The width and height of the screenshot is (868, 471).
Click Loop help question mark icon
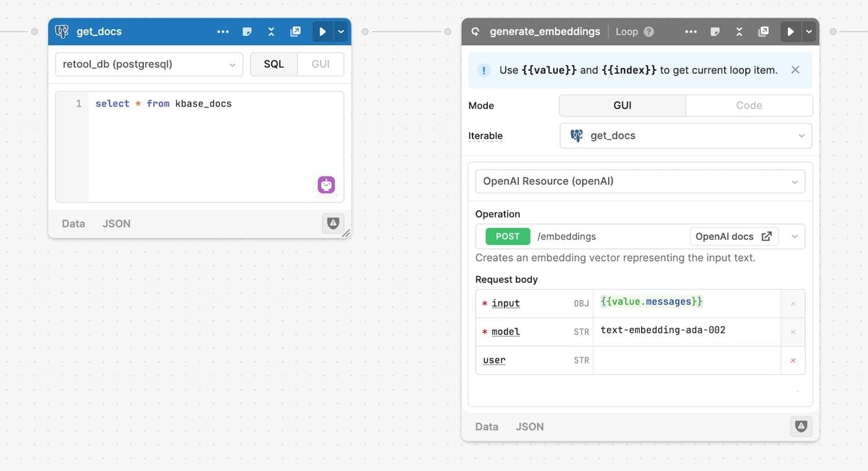point(649,32)
